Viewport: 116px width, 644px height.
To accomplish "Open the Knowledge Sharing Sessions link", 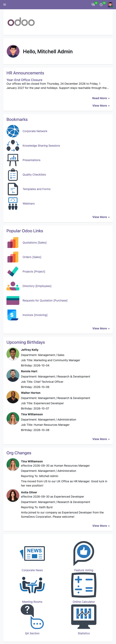I will (41, 146).
